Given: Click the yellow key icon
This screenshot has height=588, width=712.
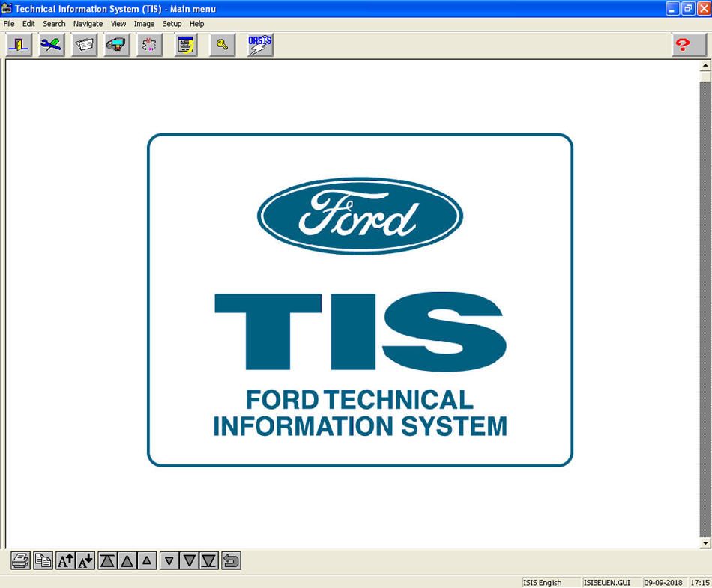Looking at the screenshot, I should click(222, 45).
